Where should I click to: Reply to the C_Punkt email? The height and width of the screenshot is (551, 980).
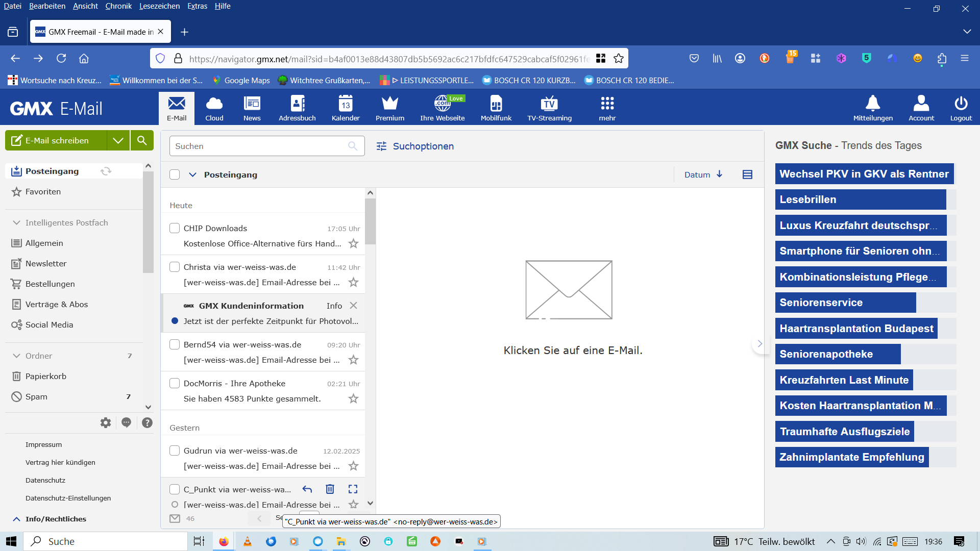307,489
